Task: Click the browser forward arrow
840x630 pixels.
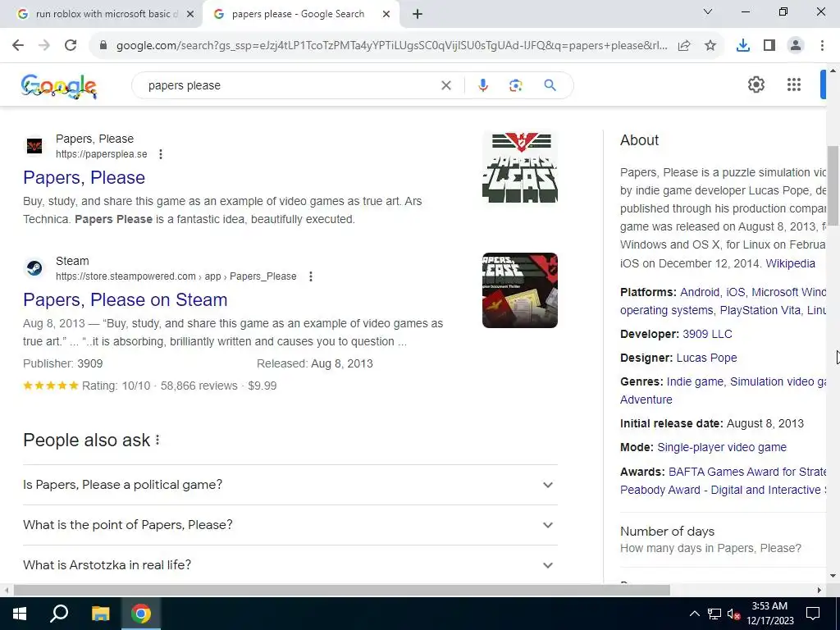Action: point(44,46)
